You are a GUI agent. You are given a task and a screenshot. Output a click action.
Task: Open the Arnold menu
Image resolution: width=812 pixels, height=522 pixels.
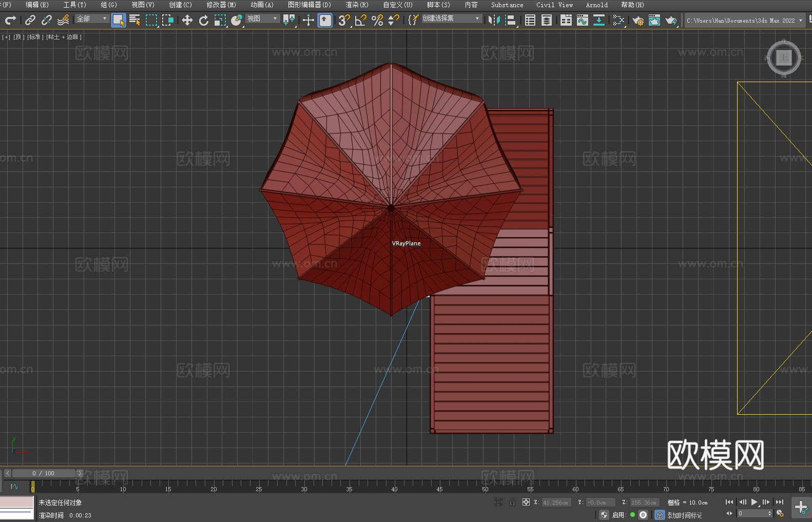(x=597, y=5)
